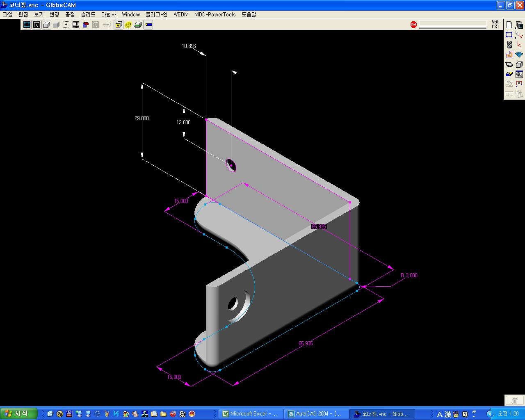Switch to AutoCAD 2004 taskbar button
Screen dimensions: 525x420
tap(316, 414)
